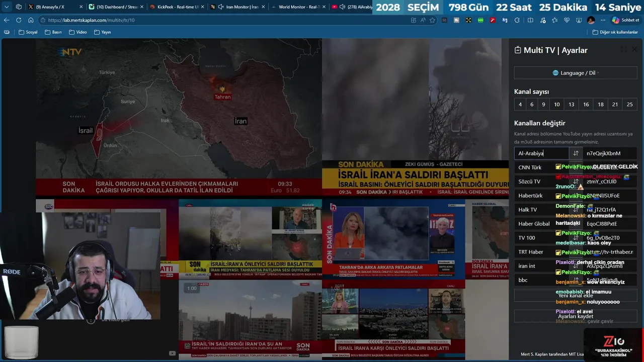
Task: Set channel count to 25
Action: [x=630, y=105]
